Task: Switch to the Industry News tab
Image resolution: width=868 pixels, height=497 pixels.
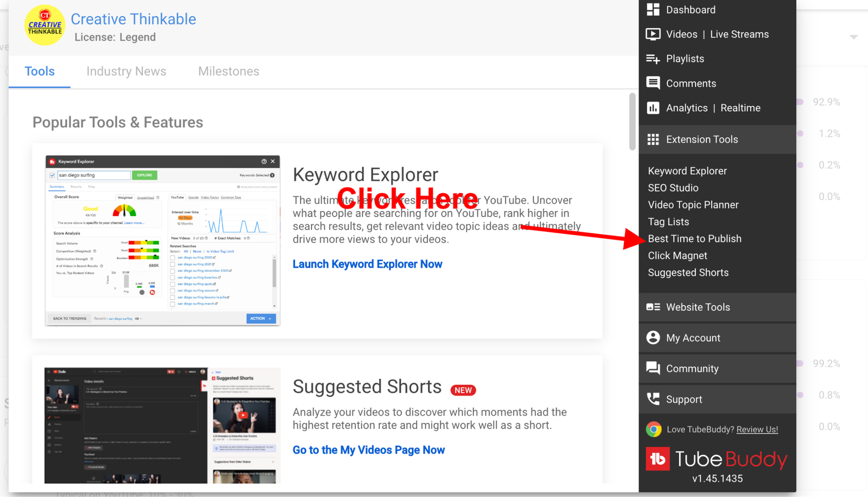Action: click(x=126, y=71)
